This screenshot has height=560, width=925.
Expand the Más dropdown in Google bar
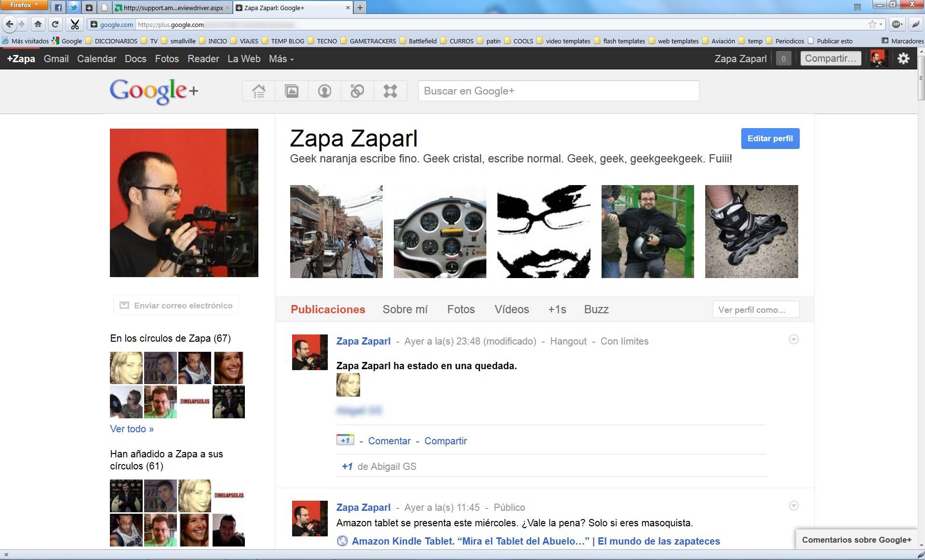[281, 59]
